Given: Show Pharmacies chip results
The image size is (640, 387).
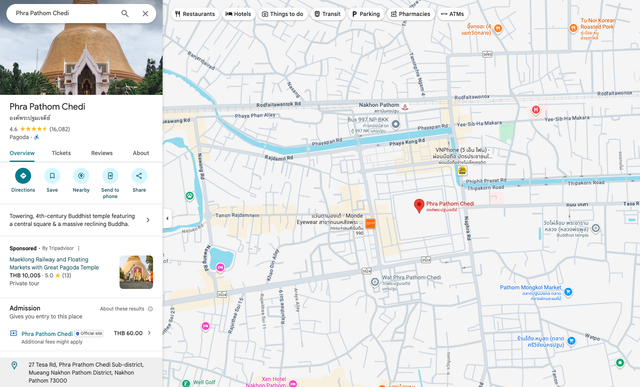Looking at the screenshot, I should click(411, 14).
